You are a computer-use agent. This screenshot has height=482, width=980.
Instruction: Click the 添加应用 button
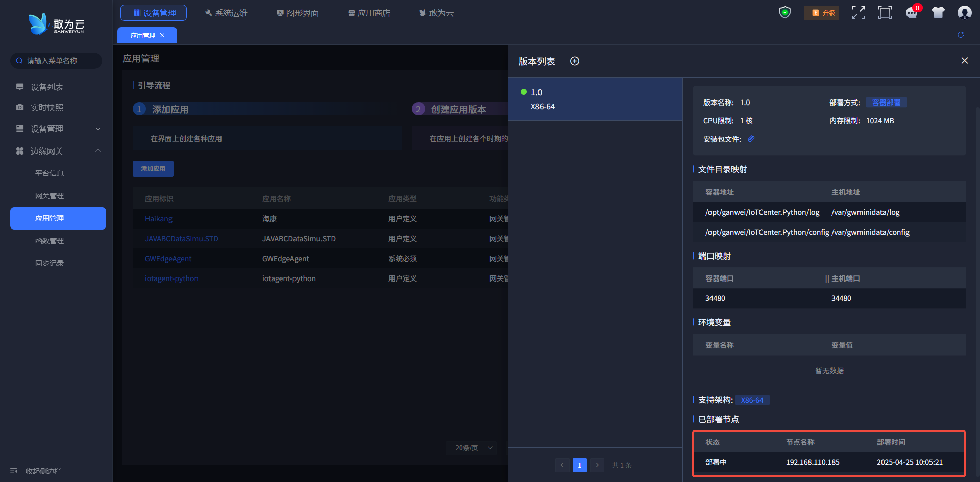click(x=153, y=169)
